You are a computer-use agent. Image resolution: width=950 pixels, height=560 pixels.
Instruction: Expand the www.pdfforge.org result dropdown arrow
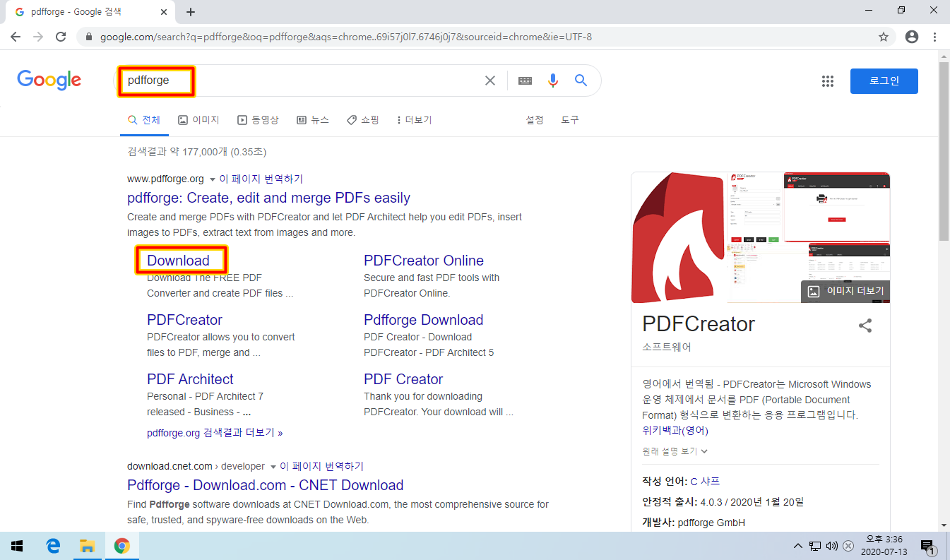(213, 179)
